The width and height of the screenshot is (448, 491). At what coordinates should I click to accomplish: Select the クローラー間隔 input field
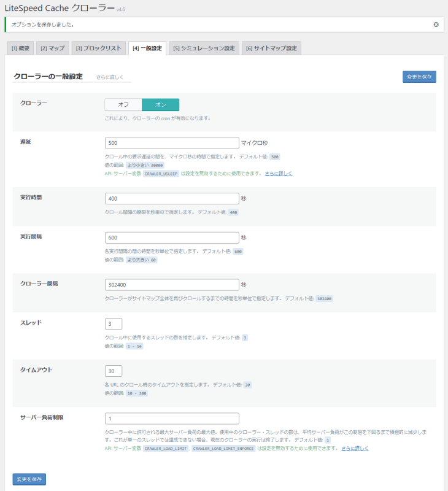click(x=172, y=285)
